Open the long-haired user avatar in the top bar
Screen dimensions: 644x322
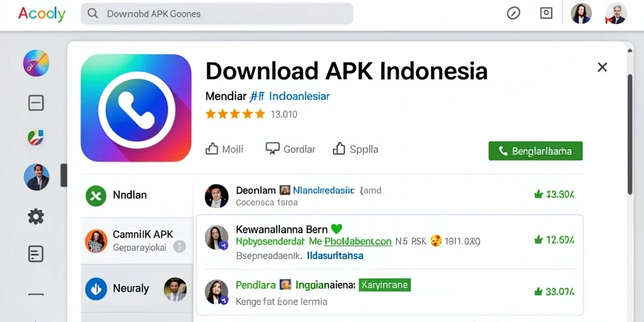(581, 14)
